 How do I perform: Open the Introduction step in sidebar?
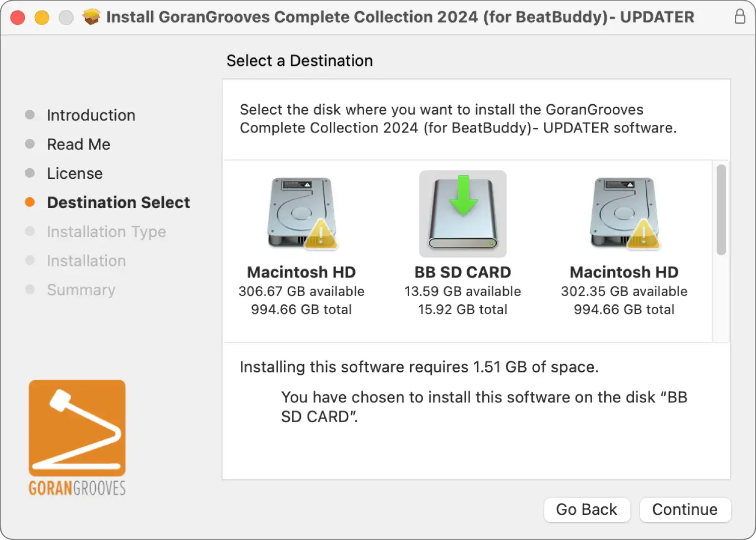point(91,115)
